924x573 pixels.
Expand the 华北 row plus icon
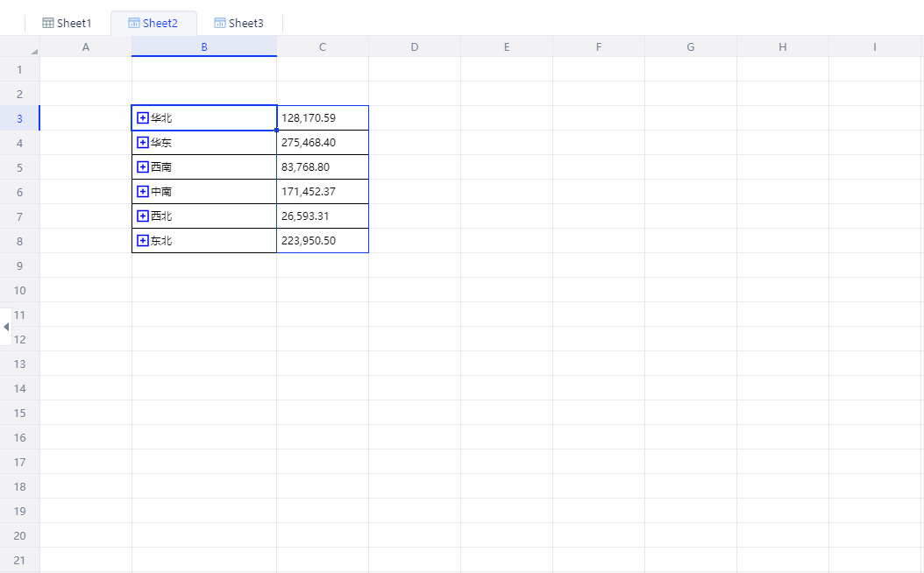pyautogui.click(x=143, y=118)
